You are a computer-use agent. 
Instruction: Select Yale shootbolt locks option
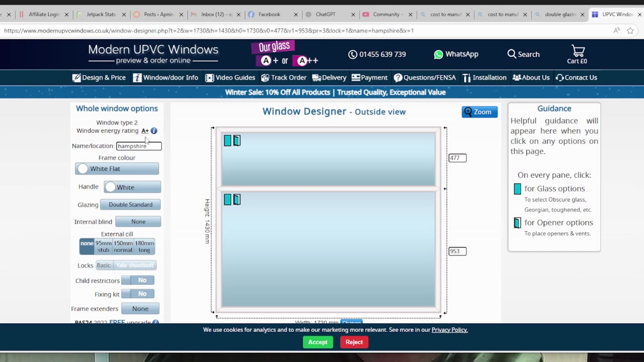pyautogui.click(x=135, y=265)
